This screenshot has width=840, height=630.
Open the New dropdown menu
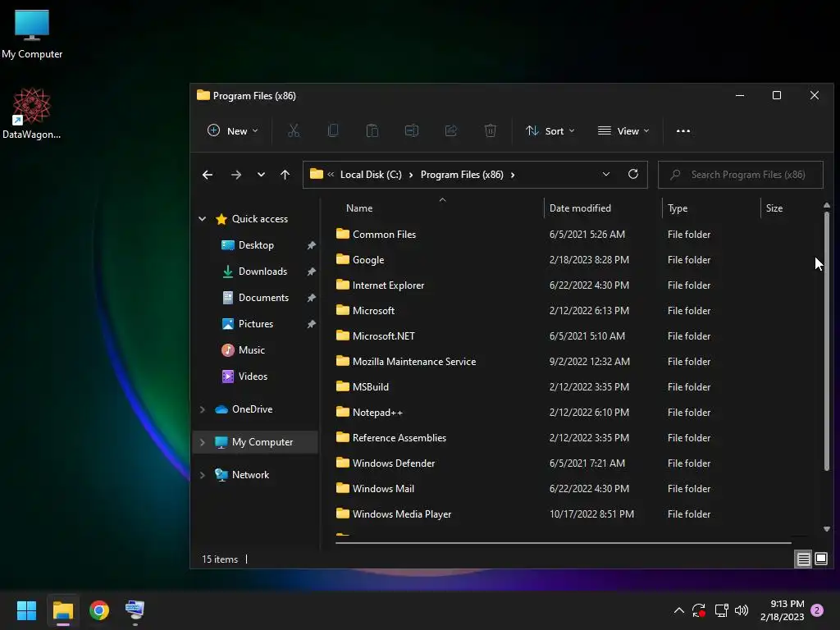232,130
